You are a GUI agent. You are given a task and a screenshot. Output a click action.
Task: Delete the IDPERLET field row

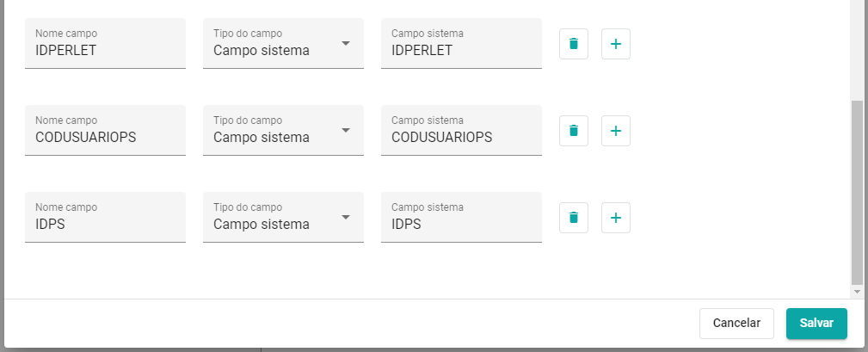[574, 44]
